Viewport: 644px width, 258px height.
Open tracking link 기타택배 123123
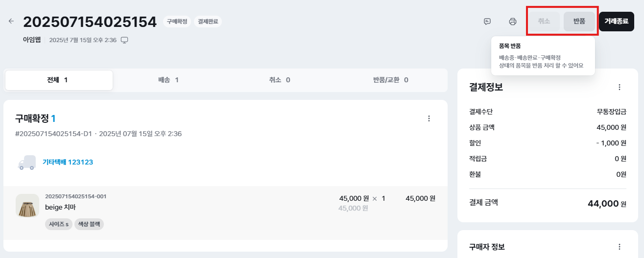click(68, 162)
